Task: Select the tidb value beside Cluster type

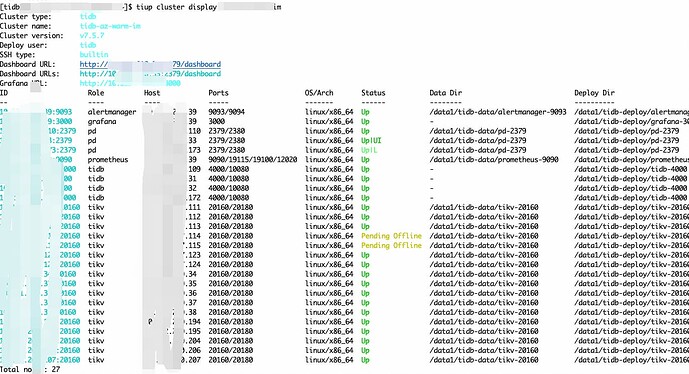Action: tap(88, 17)
